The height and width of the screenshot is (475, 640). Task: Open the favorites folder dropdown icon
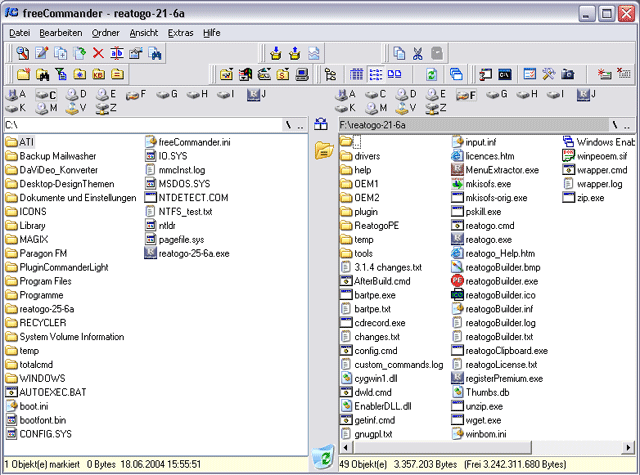point(227,75)
